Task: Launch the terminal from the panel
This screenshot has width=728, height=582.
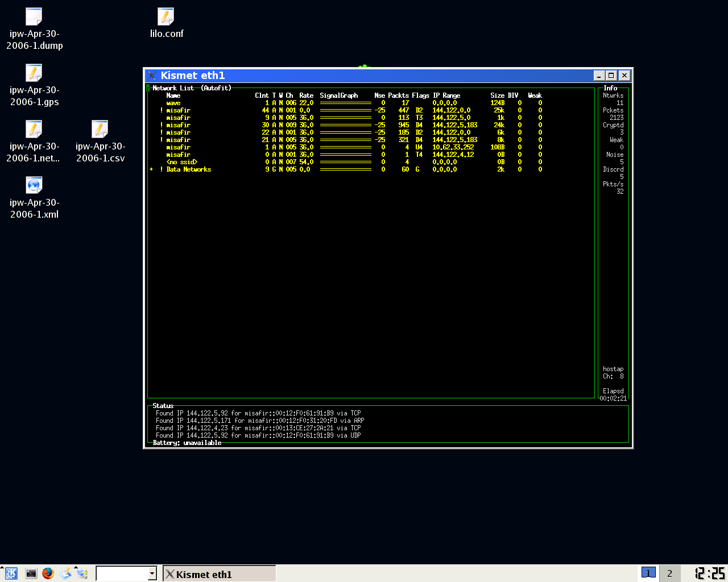Action: 31,573
